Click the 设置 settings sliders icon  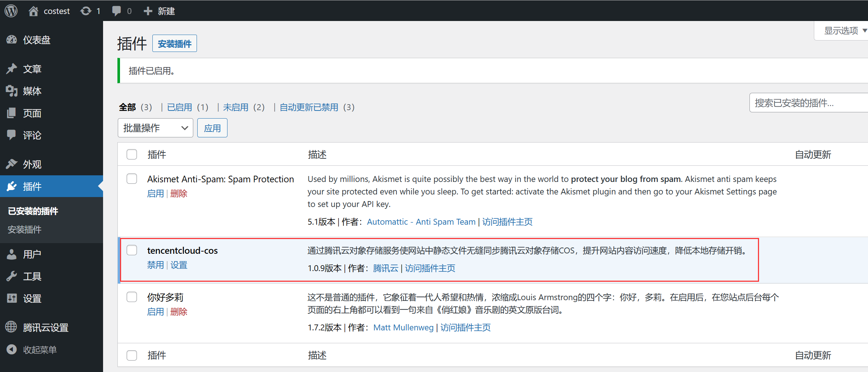(x=12, y=298)
